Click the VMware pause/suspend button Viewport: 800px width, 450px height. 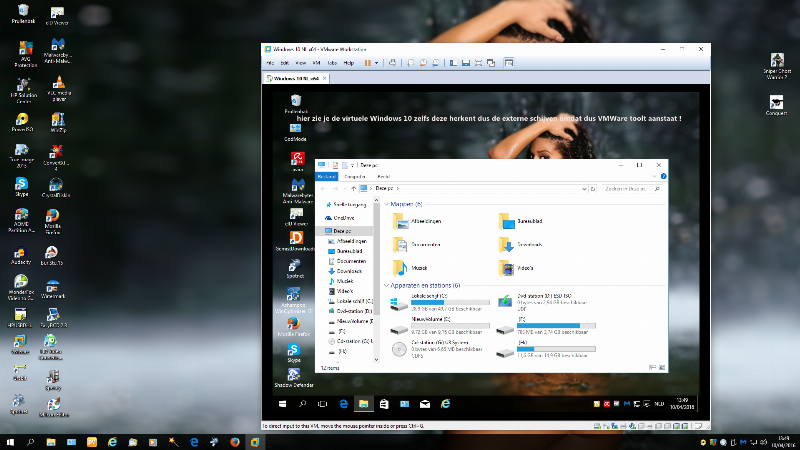pos(367,63)
